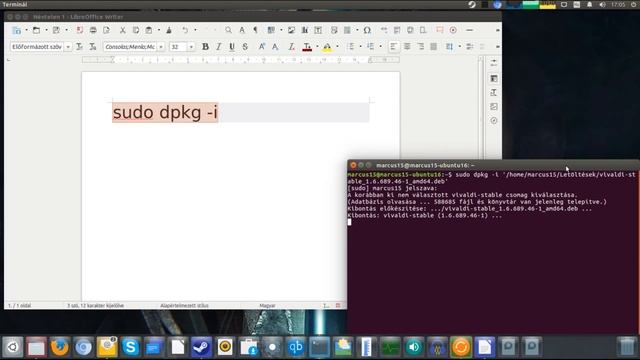This screenshot has width=640, height=360.
Task: Click the Justified alignment icon
Action: [x=433, y=47]
